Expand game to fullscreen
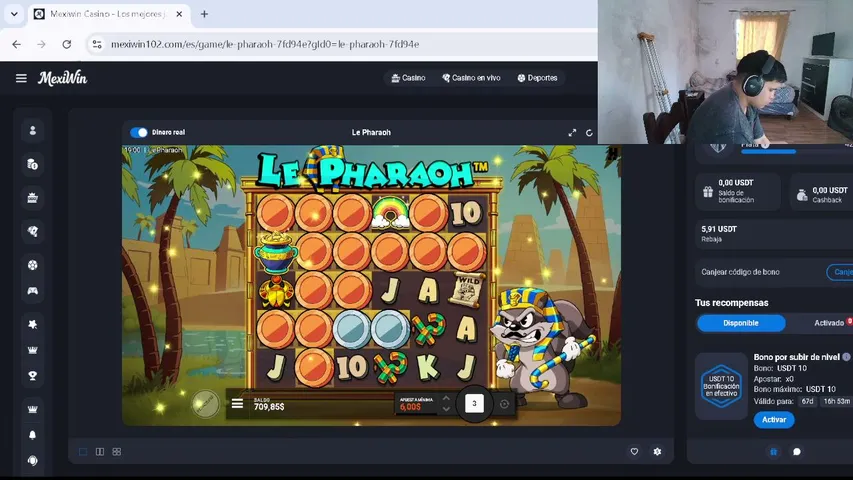853x480 pixels. [572, 133]
